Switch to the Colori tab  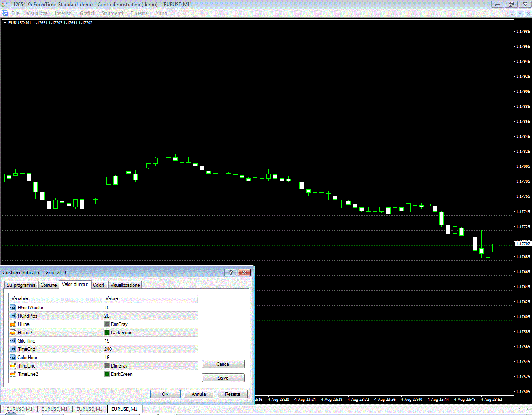pyautogui.click(x=99, y=285)
